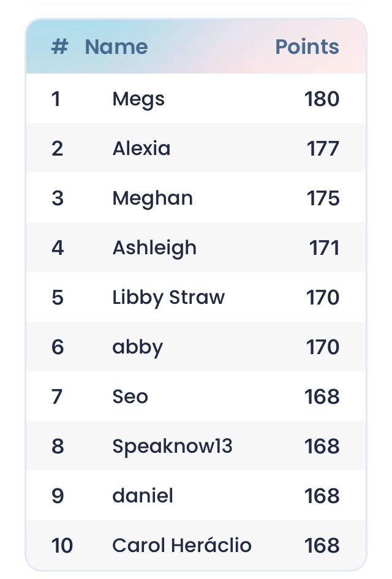Screen dimensions: 392x579
Task: Select Alexia in the leaderboard
Action: click(x=141, y=148)
